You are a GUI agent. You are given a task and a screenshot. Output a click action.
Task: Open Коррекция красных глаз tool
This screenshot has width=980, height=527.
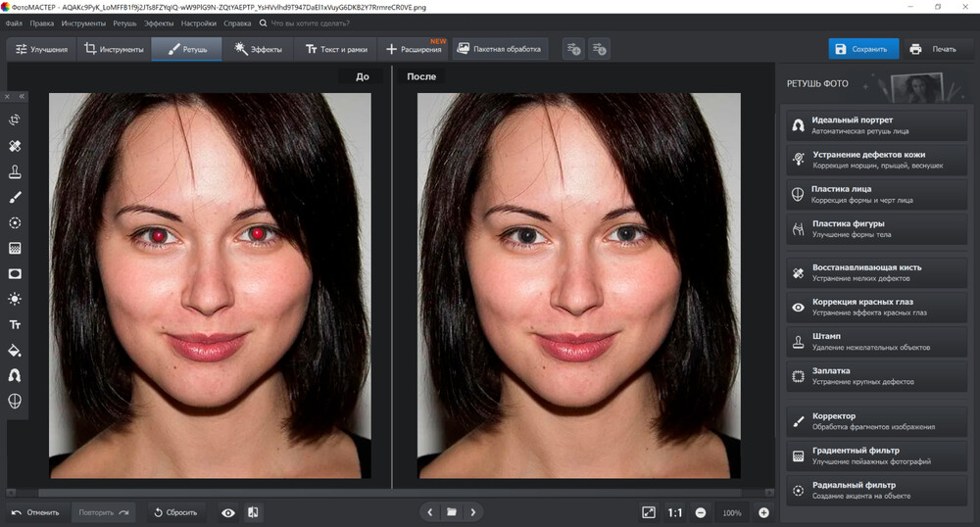tap(877, 307)
